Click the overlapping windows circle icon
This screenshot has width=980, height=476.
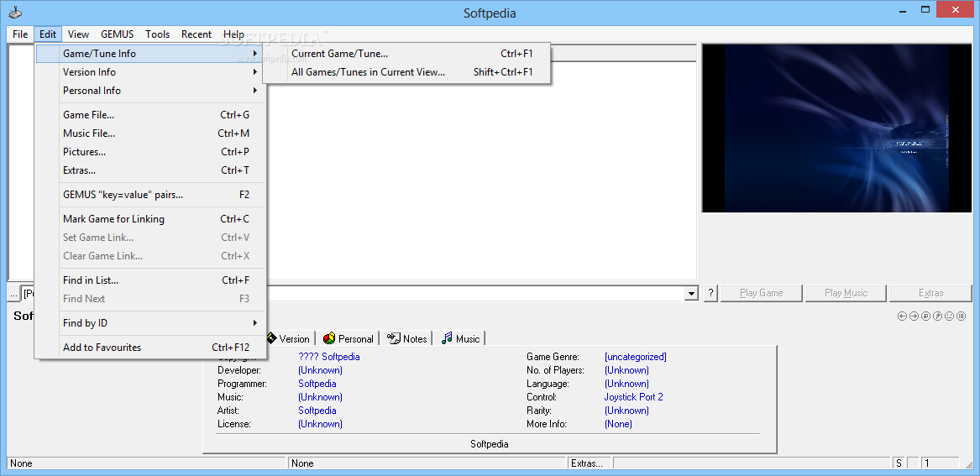pyautogui.click(x=925, y=316)
